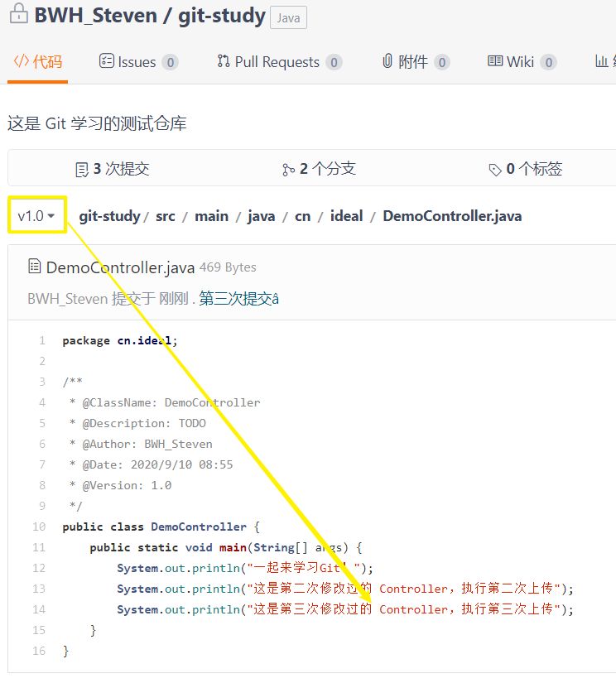The image size is (616, 683).
Task: Click the branch fork icon
Action: coord(288,170)
